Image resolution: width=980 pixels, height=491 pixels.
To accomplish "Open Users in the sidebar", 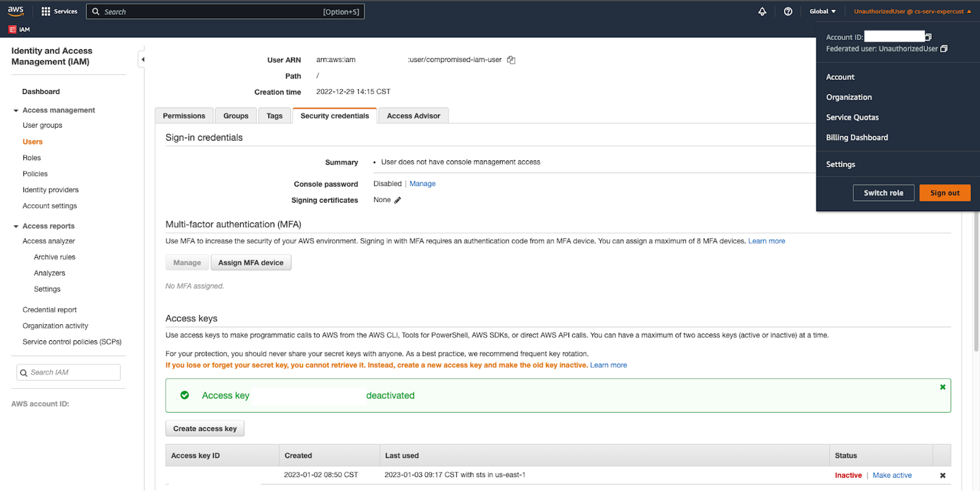I will pyautogui.click(x=32, y=142).
